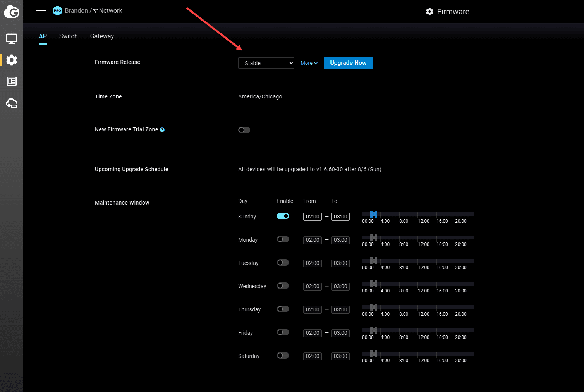The width and height of the screenshot is (584, 392).
Task: Click the Monday From time field
Action: pos(313,240)
